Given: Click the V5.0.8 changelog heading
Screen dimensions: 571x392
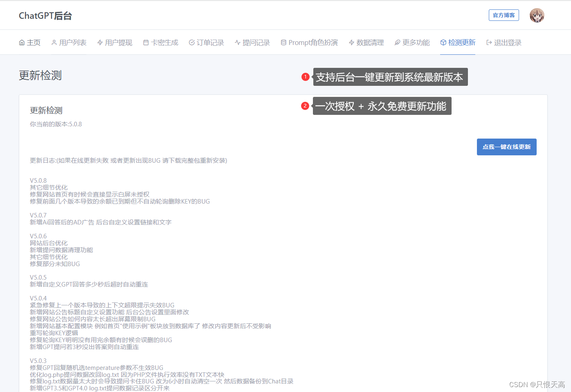Looking at the screenshot, I should (38, 181).
